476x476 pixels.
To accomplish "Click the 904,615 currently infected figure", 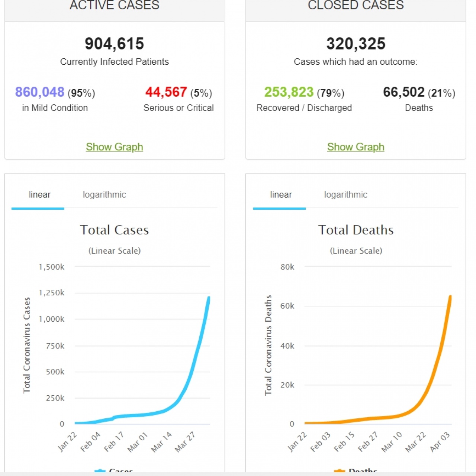I will coord(114,44).
